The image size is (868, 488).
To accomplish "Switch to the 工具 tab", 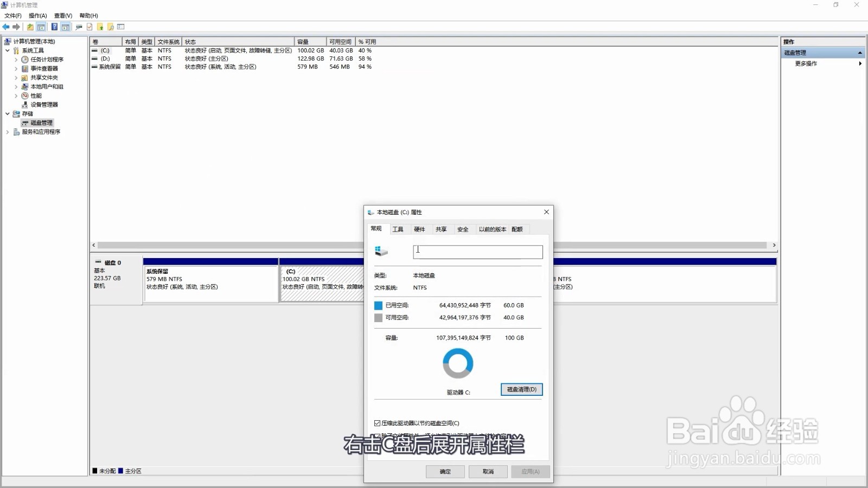I will (x=398, y=229).
